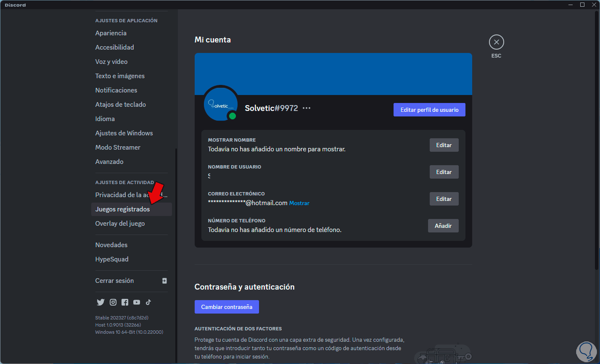This screenshot has width=600, height=364.
Task: Open Ajustes de Windows
Action: [x=132, y=133]
